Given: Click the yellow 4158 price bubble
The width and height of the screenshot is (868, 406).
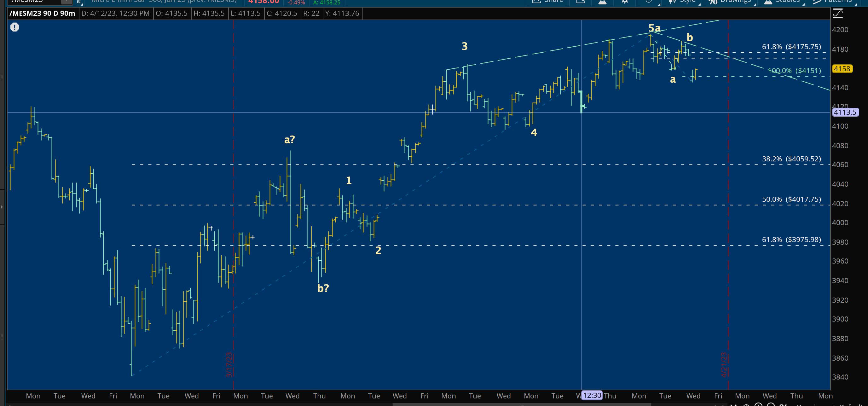Looking at the screenshot, I should coord(842,69).
